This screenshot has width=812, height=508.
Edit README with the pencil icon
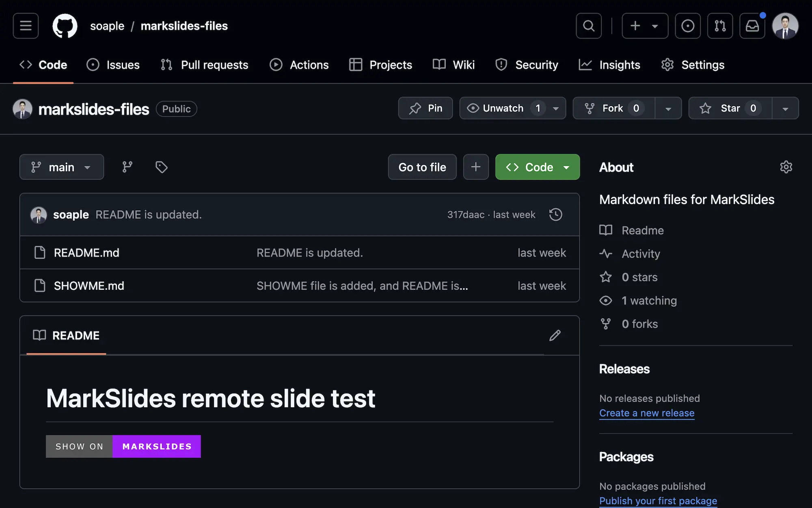click(x=555, y=336)
